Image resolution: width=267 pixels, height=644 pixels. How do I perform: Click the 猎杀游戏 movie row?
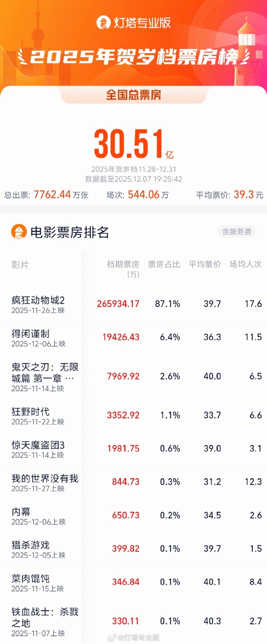coord(31,545)
